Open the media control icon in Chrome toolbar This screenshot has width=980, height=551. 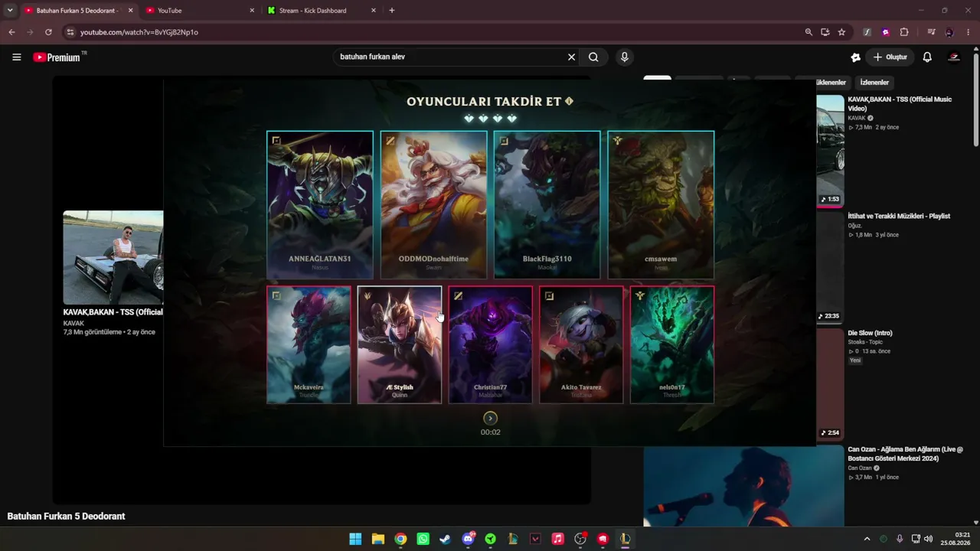[x=931, y=32]
